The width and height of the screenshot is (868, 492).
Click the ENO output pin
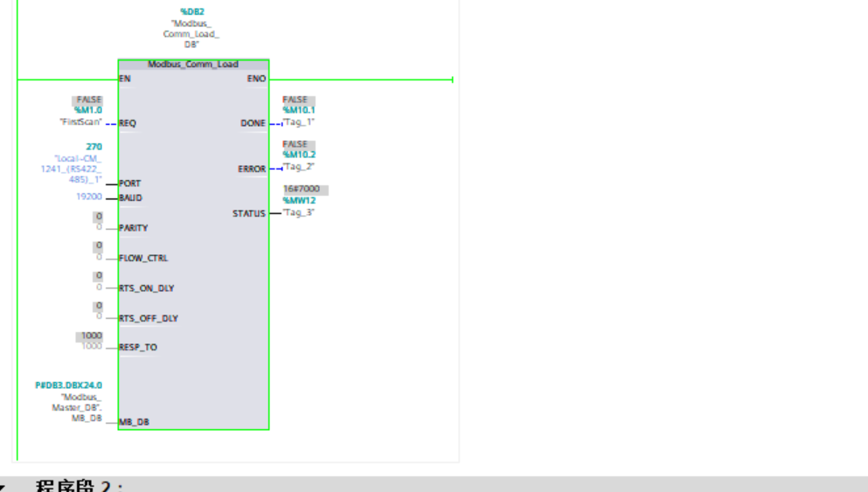[x=256, y=79]
